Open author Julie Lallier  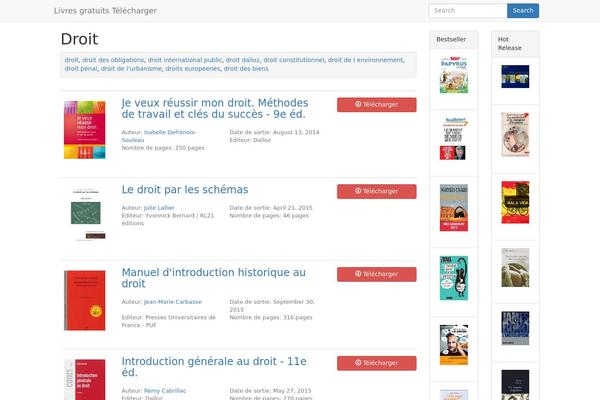point(159,208)
